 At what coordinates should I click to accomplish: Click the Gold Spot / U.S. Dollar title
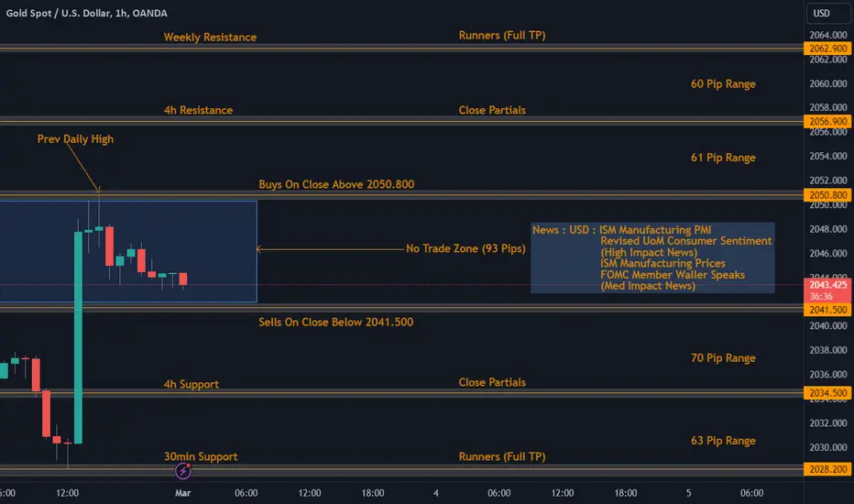[87, 13]
